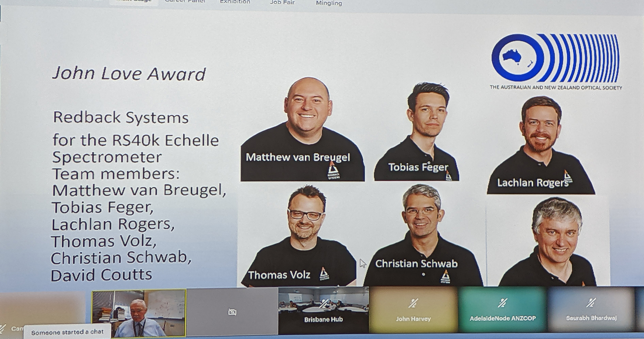Open the Brisbane Hub video tile
Image resolution: width=644 pixels, height=339 pixels.
[x=323, y=310]
